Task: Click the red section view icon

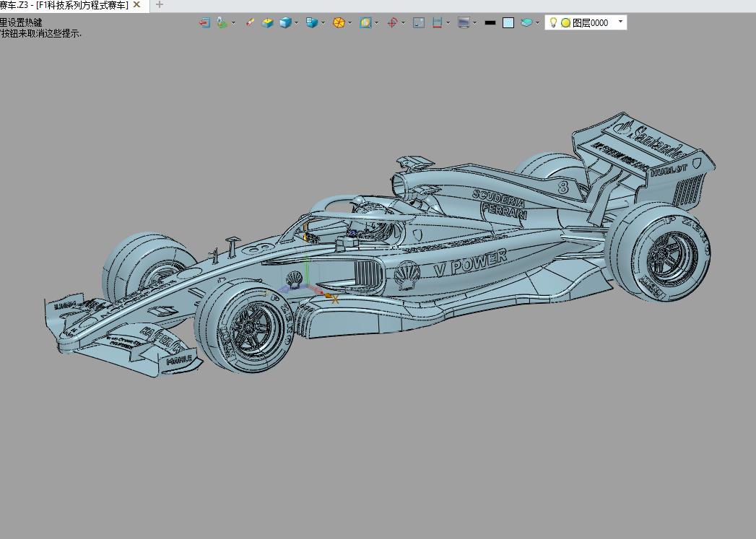Action: click(x=437, y=23)
